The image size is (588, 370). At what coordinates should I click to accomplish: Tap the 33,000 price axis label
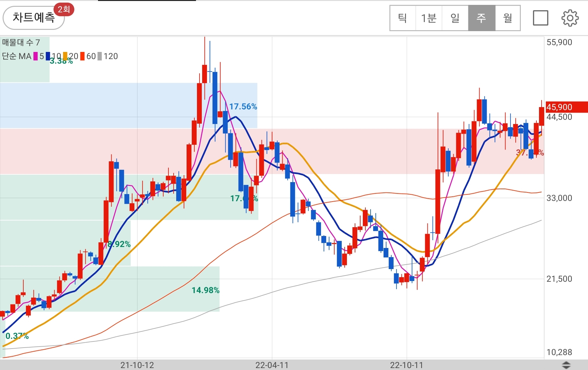pyautogui.click(x=559, y=198)
